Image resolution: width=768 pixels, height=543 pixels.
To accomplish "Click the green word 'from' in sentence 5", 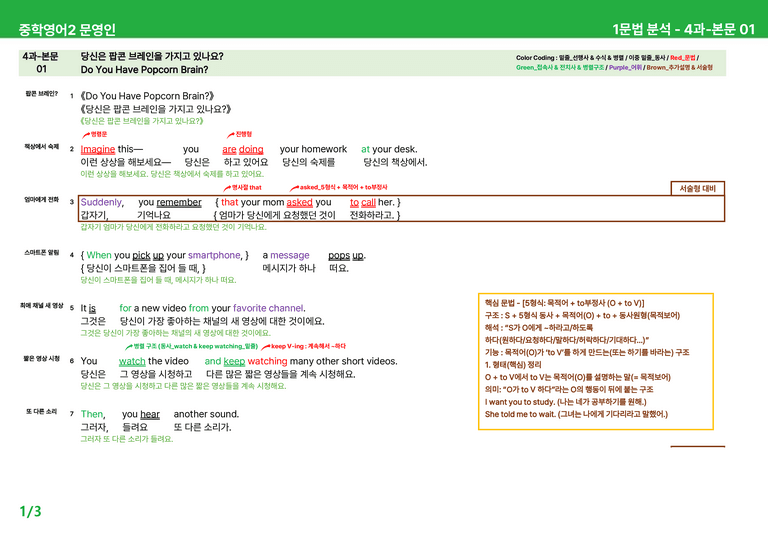I will 198,308.
